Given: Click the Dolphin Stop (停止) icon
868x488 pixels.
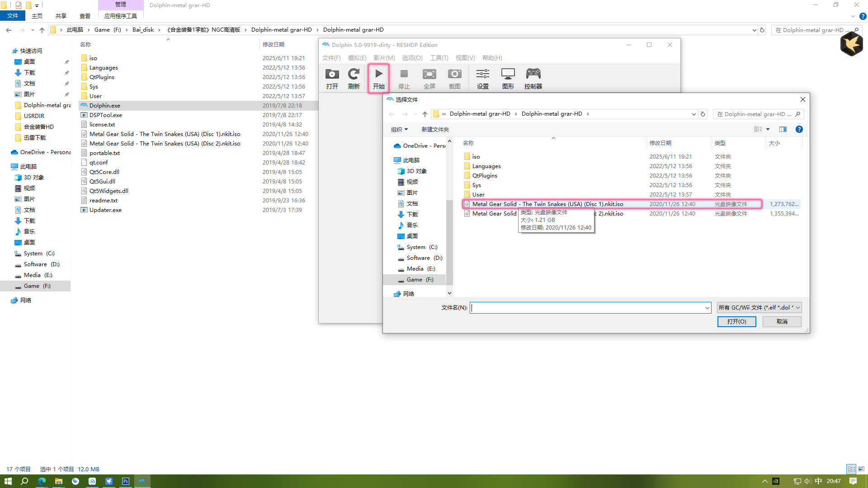Looking at the screenshot, I should click(404, 79).
